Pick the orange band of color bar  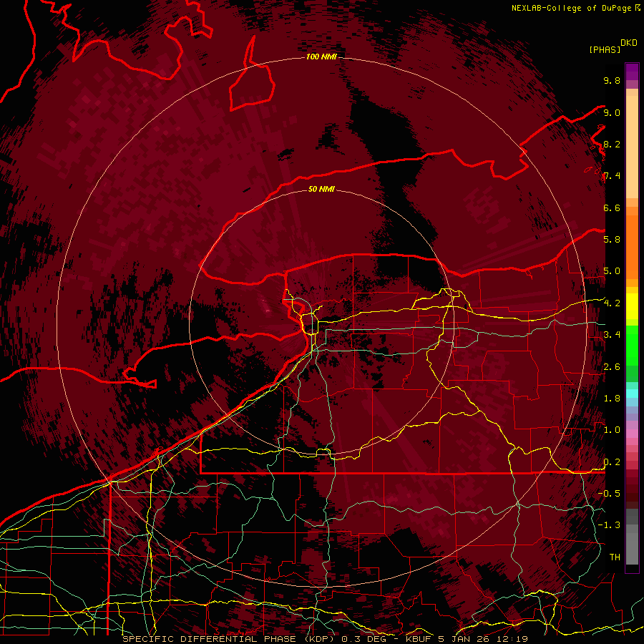(x=632, y=246)
